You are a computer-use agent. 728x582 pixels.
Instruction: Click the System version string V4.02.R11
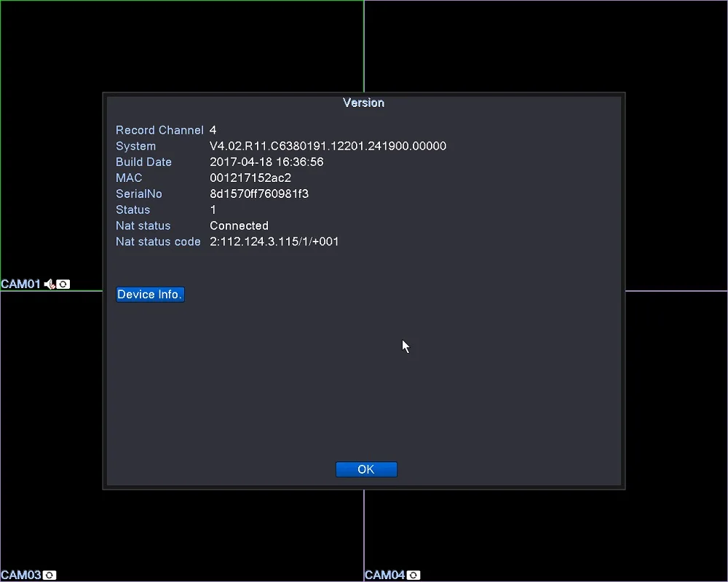(x=328, y=145)
